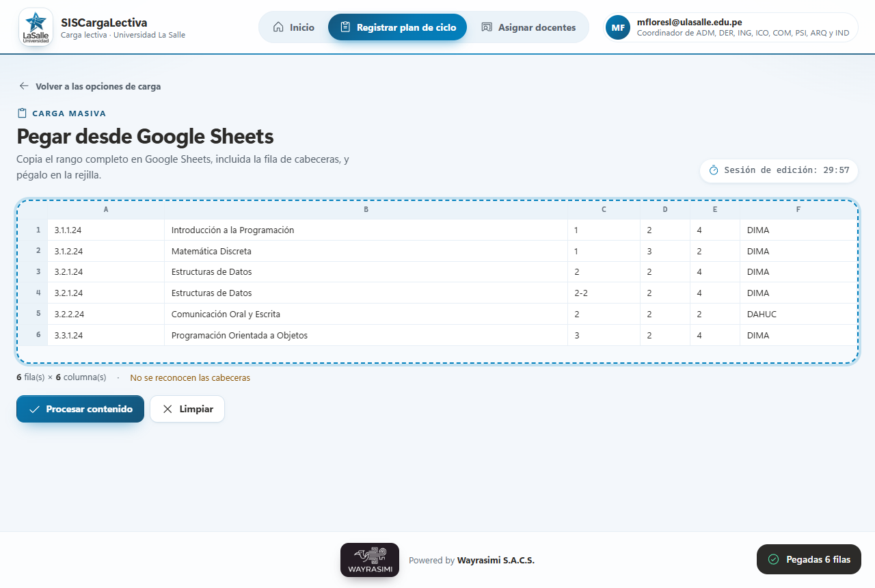Click the checkmark icon in Procesar contenido

click(x=34, y=409)
